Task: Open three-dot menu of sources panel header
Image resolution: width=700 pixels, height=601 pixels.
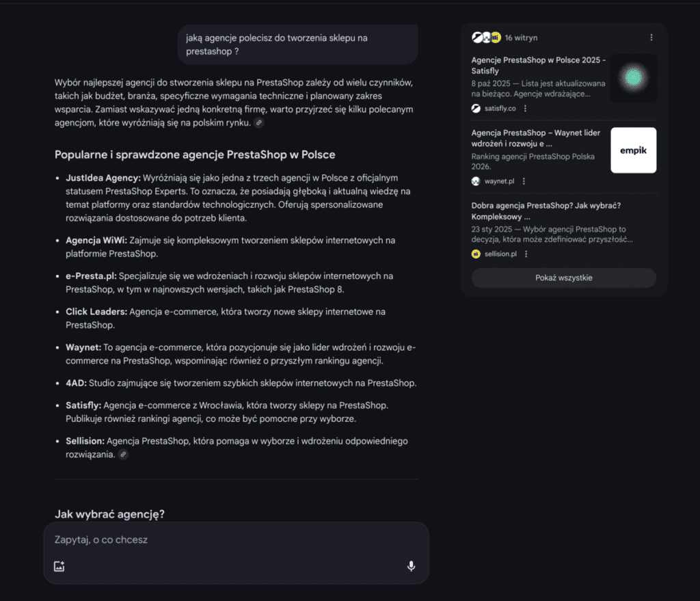Action: point(651,38)
